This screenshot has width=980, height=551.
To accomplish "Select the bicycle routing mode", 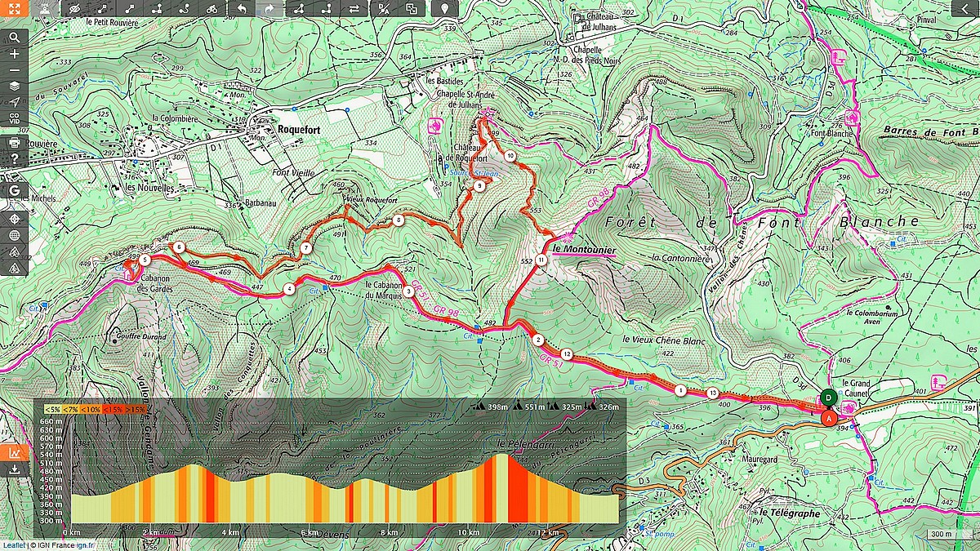I will (212, 8).
